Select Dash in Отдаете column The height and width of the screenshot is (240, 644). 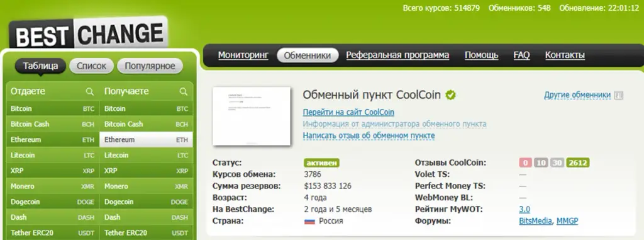point(53,217)
